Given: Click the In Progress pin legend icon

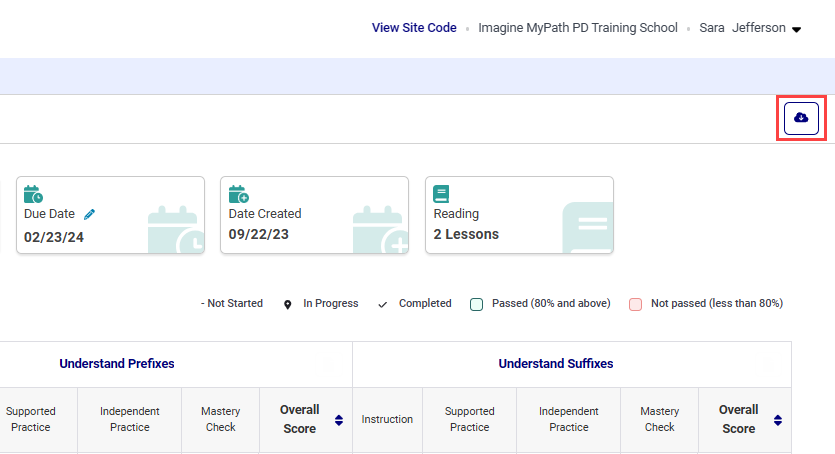Looking at the screenshot, I should (288, 304).
